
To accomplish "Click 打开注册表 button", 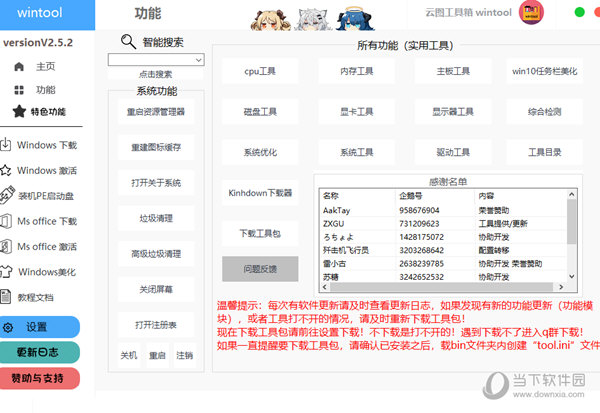I will pyautogui.click(x=156, y=325).
